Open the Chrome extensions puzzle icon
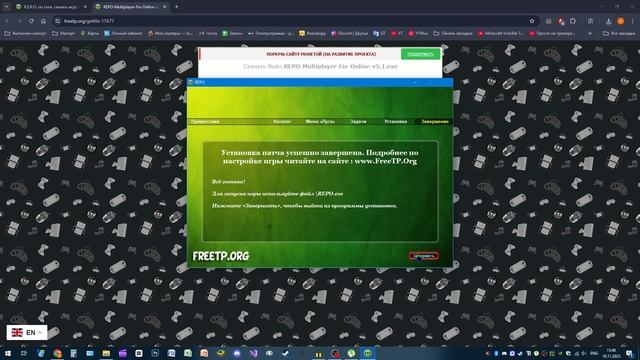 pos(573,21)
